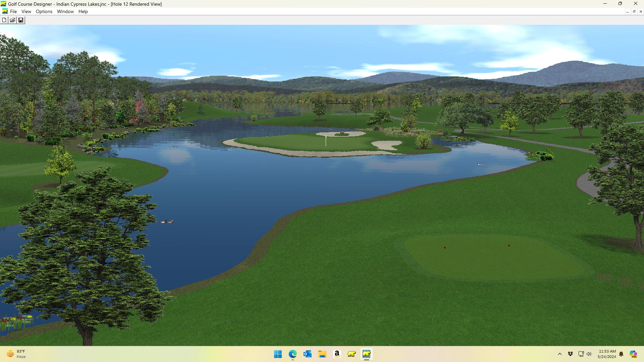Click the Golf Course Designer title bar icon
This screenshot has height=362, width=644.
click(3, 4)
